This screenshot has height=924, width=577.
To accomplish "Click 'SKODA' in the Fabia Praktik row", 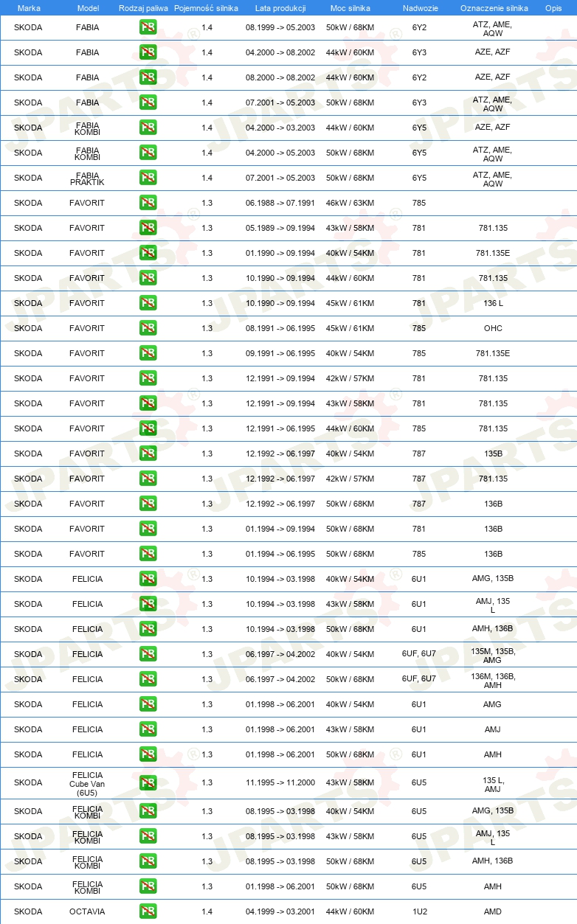I will [28, 178].
